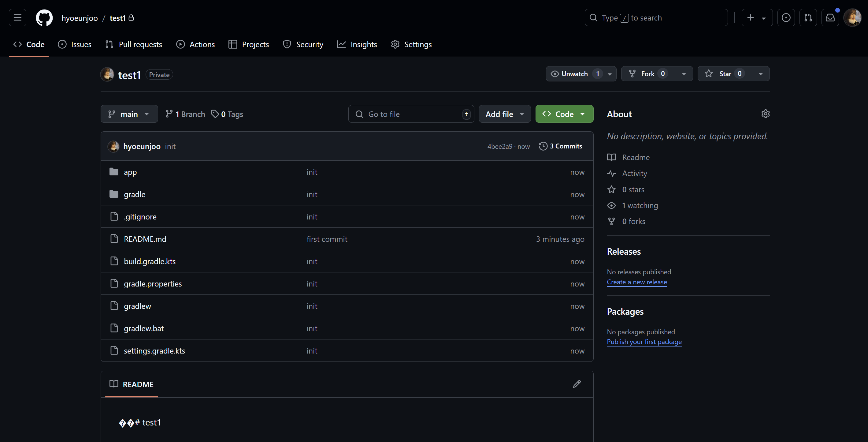Image resolution: width=868 pixels, height=442 pixels.
Task: Open the About settings gear icon
Action: [765, 114]
